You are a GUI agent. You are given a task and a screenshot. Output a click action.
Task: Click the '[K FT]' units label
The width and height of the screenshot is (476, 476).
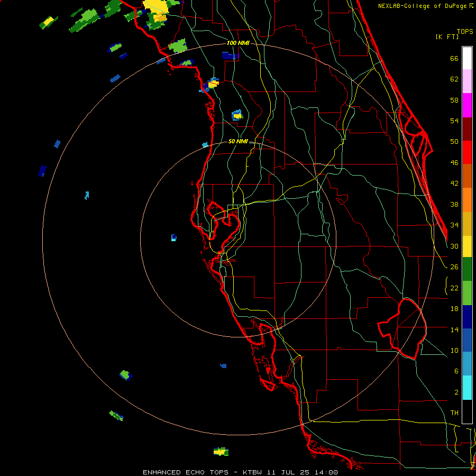click(447, 36)
